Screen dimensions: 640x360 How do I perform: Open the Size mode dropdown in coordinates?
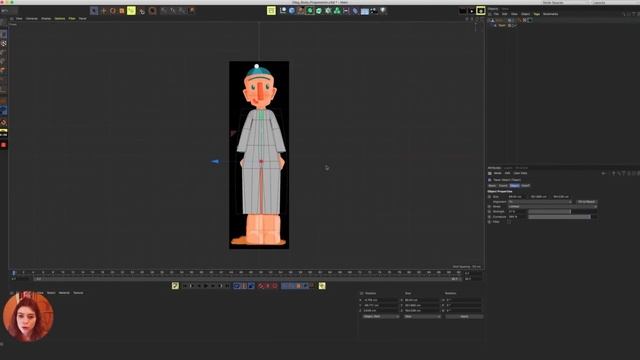tap(422, 316)
